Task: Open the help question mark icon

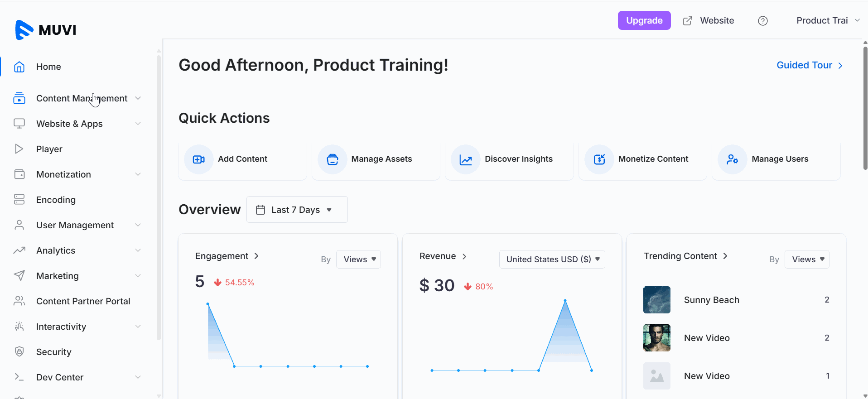Action: click(762, 21)
